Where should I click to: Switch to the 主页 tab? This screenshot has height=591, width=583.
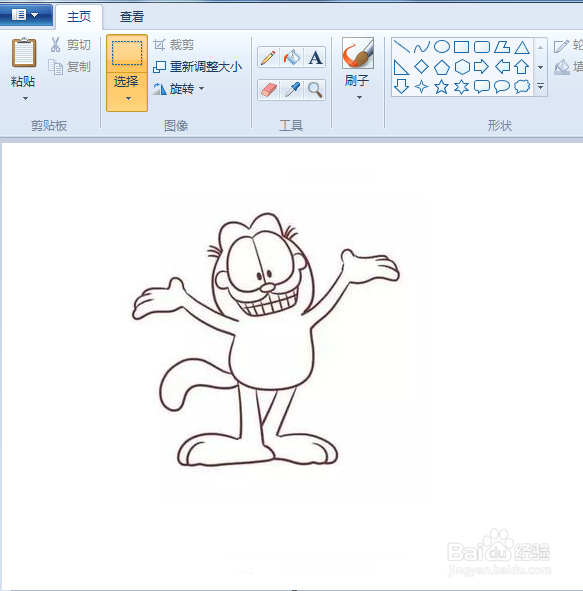click(x=79, y=17)
